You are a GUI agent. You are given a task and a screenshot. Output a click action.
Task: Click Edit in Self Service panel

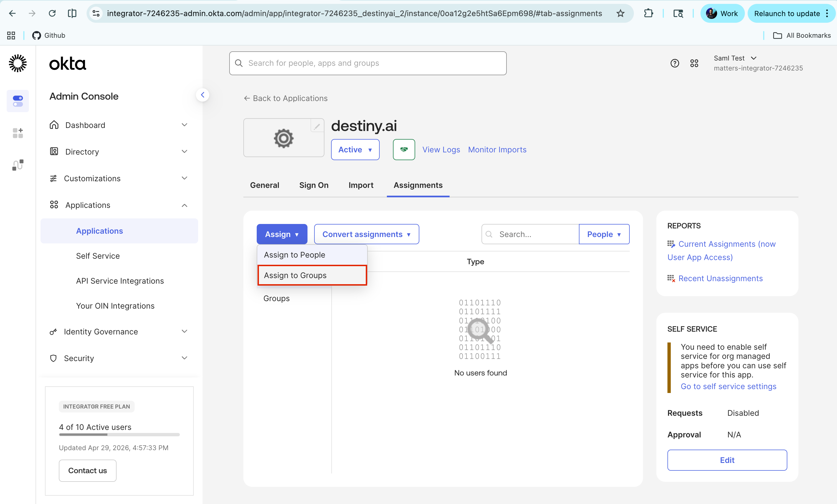tap(727, 460)
